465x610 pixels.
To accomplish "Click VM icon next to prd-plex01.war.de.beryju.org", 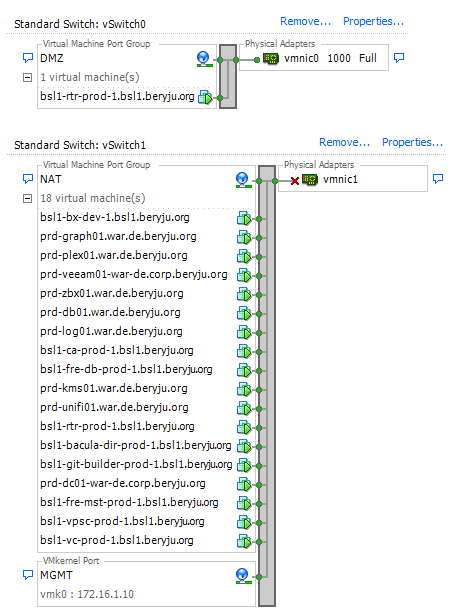I will (x=244, y=256).
